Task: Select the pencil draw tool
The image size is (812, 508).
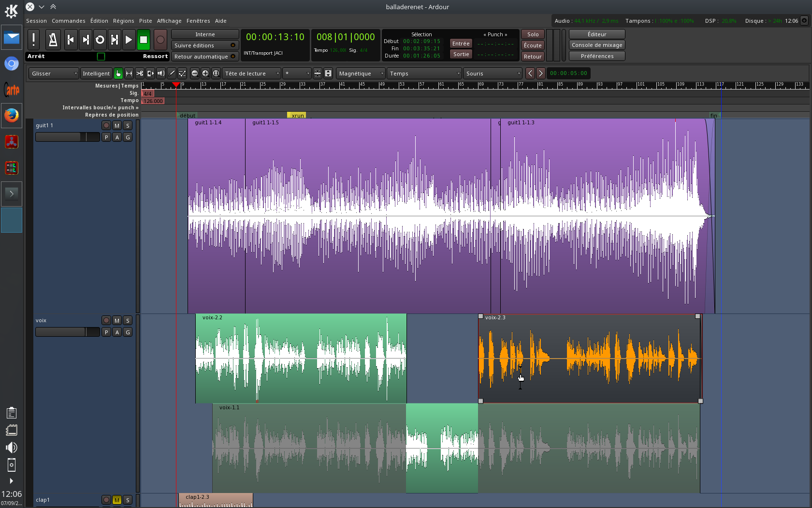Action: coord(172,74)
